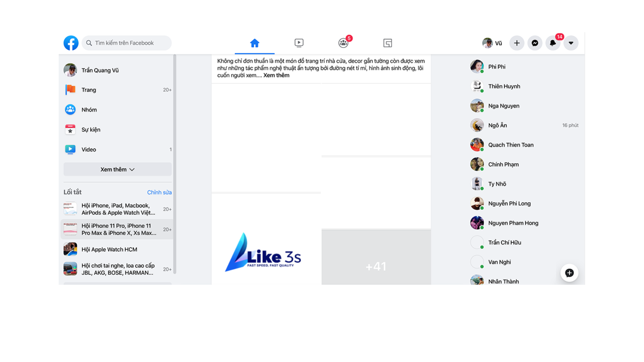Start new message with floating plus button
Viewport: 644px width, 362px height.
[569, 273]
